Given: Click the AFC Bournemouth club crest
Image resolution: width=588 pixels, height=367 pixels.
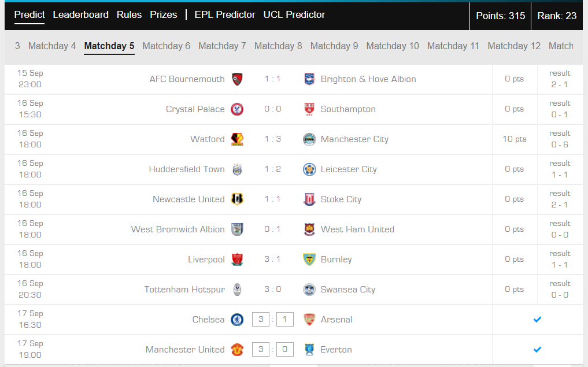Looking at the screenshot, I should [x=237, y=79].
